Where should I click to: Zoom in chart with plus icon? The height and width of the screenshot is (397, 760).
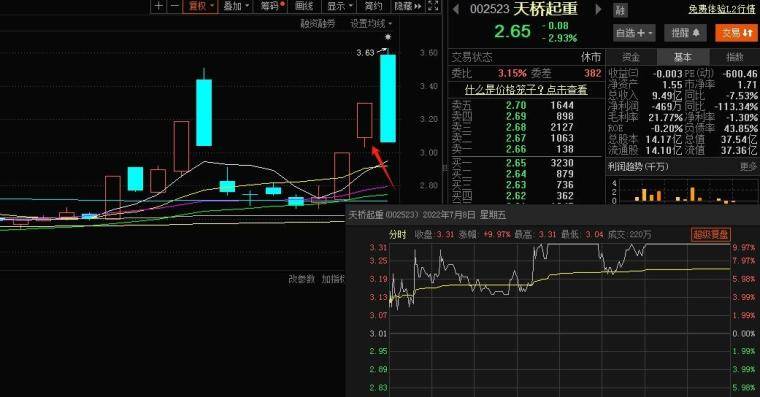click(x=158, y=6)
